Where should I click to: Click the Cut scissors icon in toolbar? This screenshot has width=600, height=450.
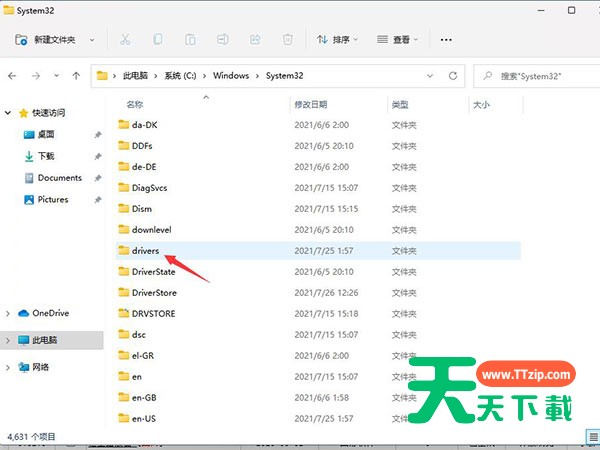click(x=125, y=40)
